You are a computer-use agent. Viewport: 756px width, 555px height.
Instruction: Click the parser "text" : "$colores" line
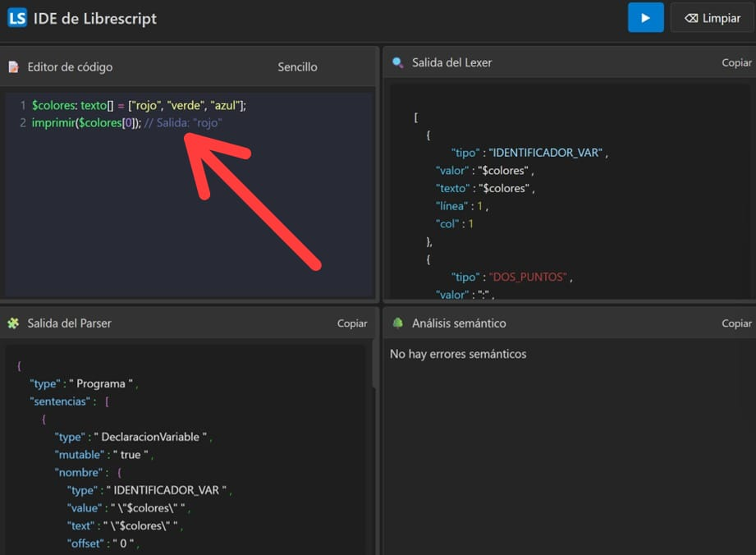point(125,525)
